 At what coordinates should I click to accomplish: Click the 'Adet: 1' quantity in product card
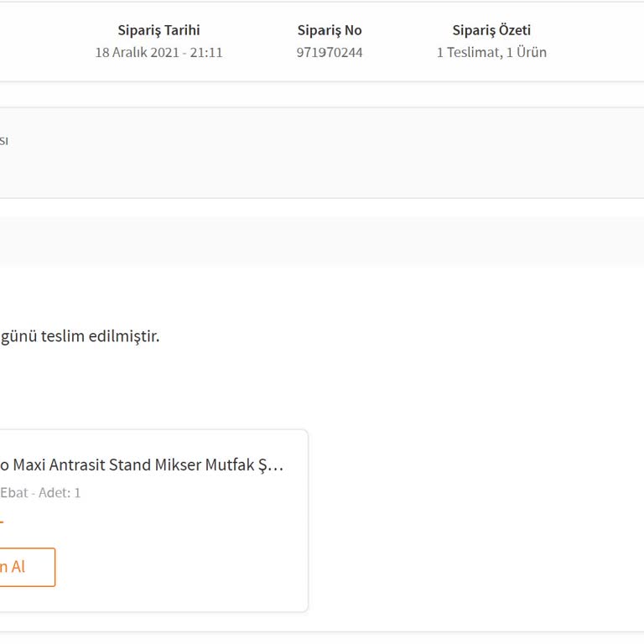coord(60,493)
